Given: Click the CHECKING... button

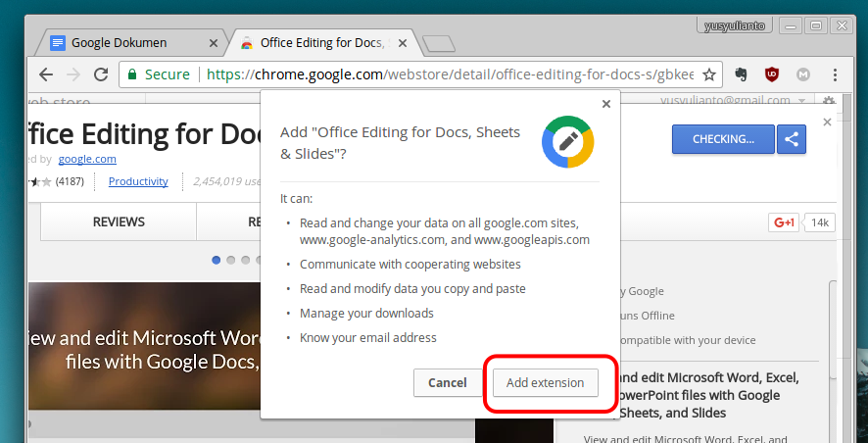Looking at the screenshot, I should pyautogui.click(x=723, y=139).
